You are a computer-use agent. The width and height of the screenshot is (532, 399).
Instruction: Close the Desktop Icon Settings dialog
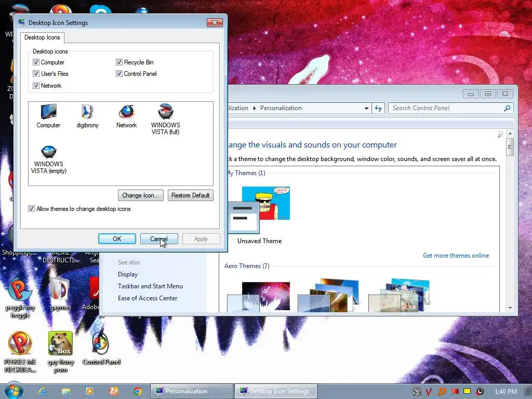click(x=215, y=23)
